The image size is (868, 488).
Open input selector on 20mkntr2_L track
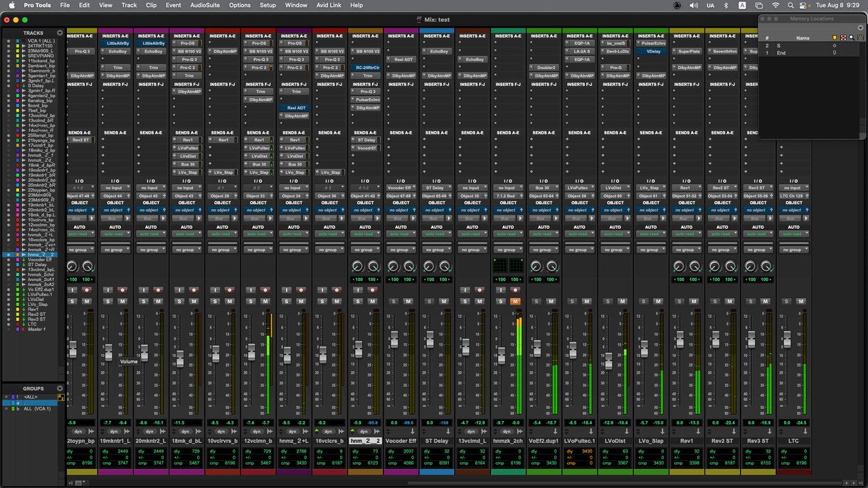(x=151, y=188)
